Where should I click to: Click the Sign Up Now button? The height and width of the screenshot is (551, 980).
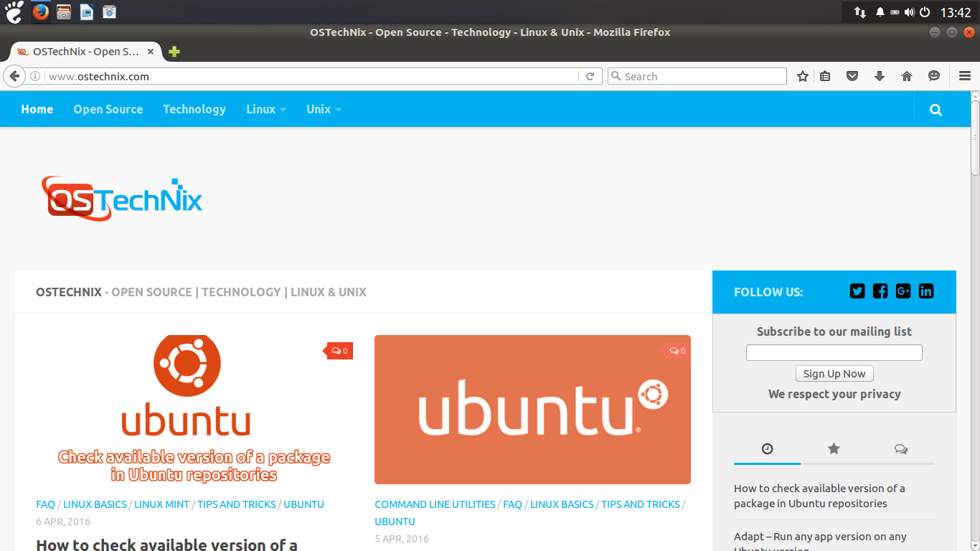(834, 374)
